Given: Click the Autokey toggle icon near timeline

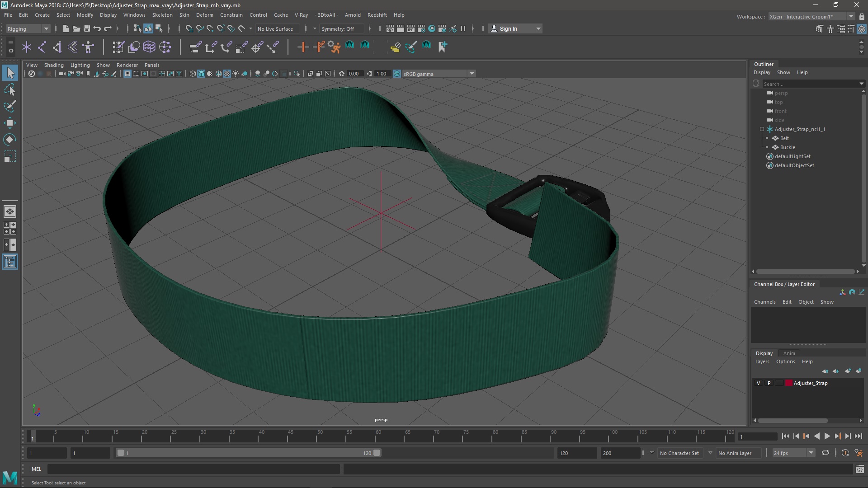Looking at the screenshot, I should pyautogui.click(x=845, y=453).
